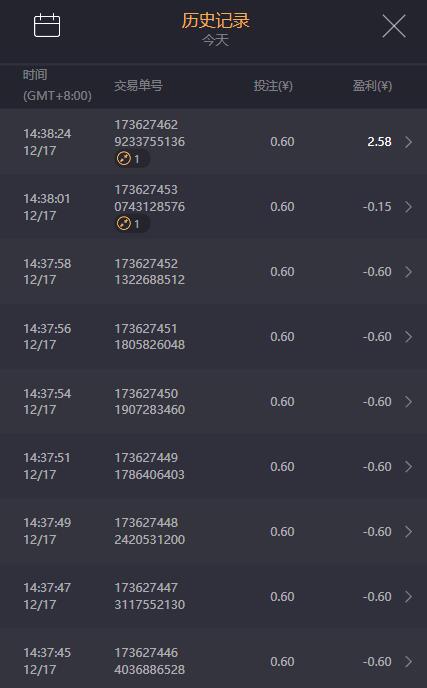Open chevron for the 14:37:58 record

409,272
